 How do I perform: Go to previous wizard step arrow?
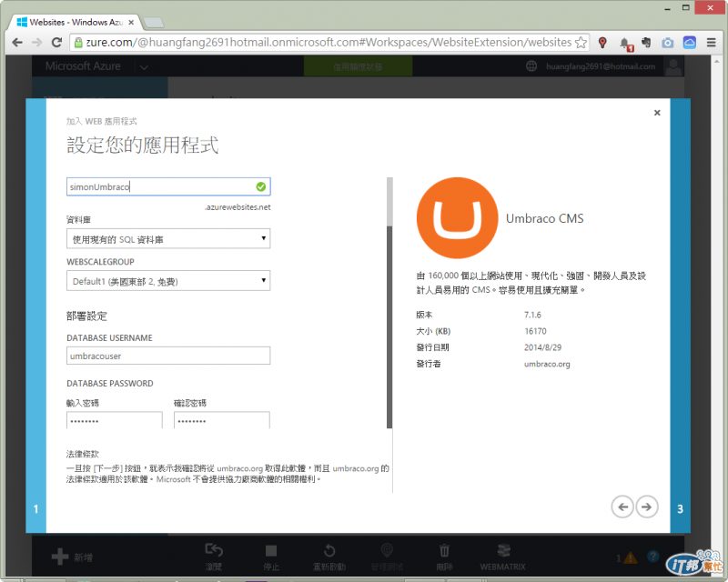click(622, 507)
